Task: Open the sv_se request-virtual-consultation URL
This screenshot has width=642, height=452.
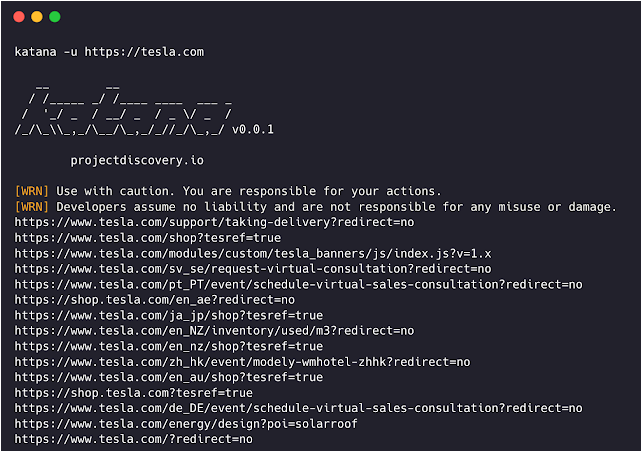Action: tap(253, 269)
